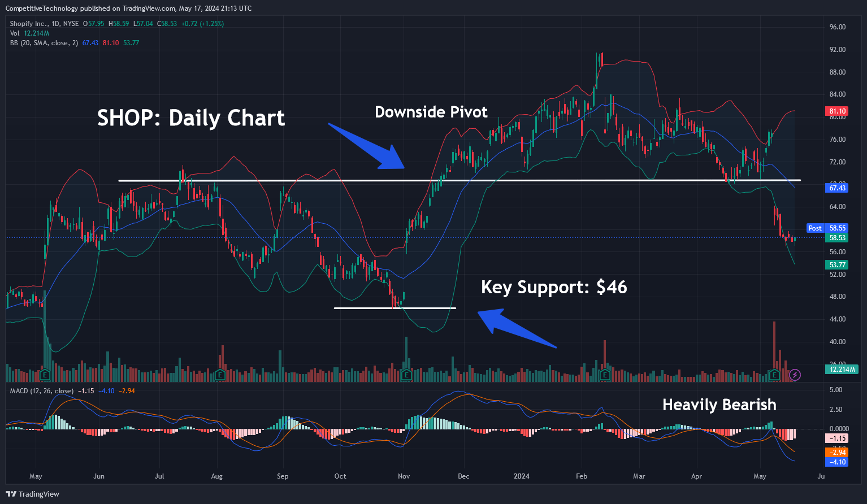867x504 pixels.
Task: Click the red 81.10 upper band price label
Action: (837, 111)
